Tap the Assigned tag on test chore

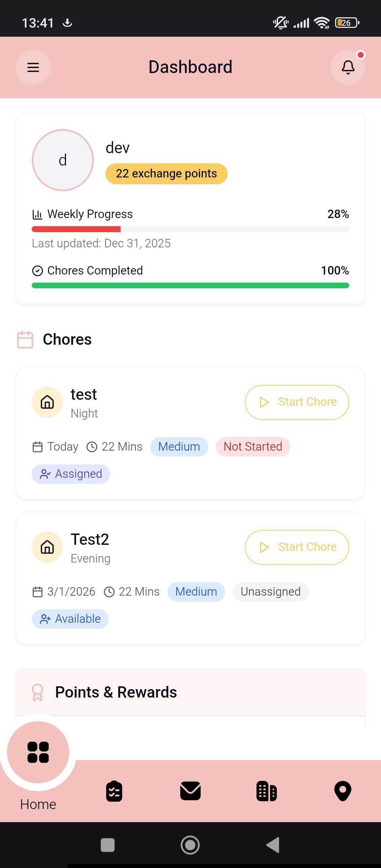[x=71, y=474]
